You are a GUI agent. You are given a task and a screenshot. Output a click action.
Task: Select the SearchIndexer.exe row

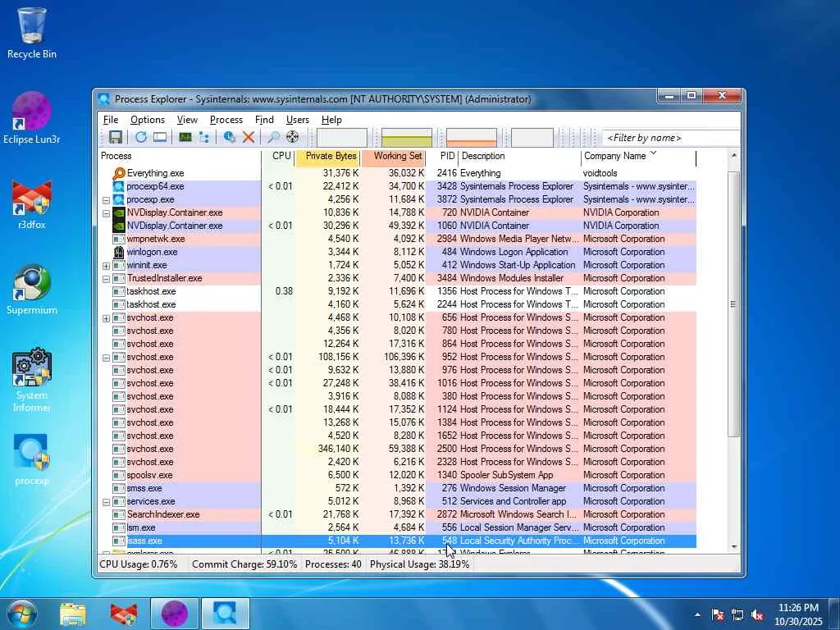(398, 514)
